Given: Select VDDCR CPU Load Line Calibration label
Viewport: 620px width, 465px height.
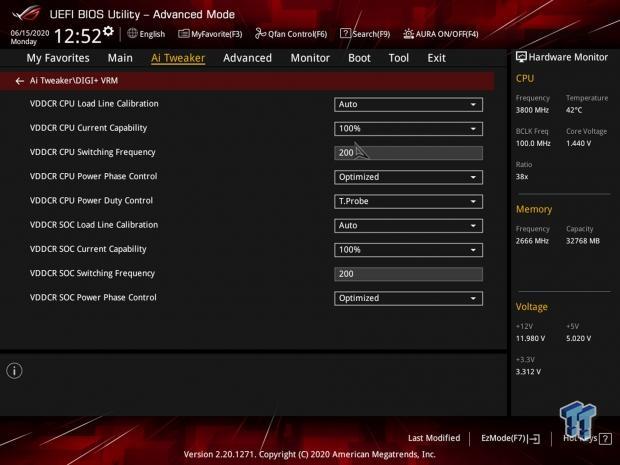Looking at the screenshot, I should pyautogui.click(x=94, y=104).
